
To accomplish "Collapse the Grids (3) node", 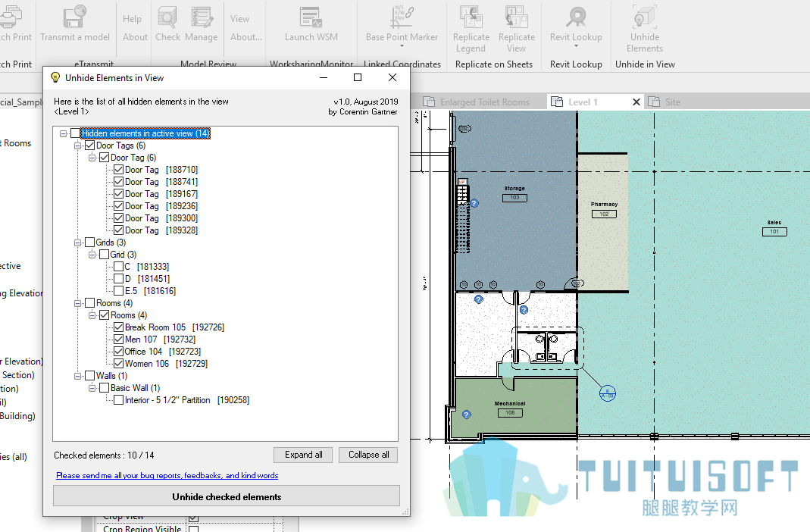I will pyautogui.click(x=77, y=243).
